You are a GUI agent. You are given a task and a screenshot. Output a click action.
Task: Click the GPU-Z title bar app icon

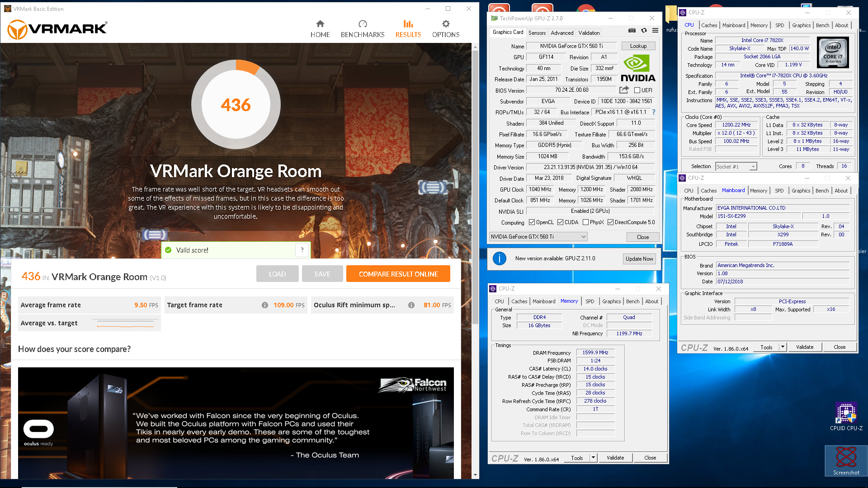tap(494, 19)
